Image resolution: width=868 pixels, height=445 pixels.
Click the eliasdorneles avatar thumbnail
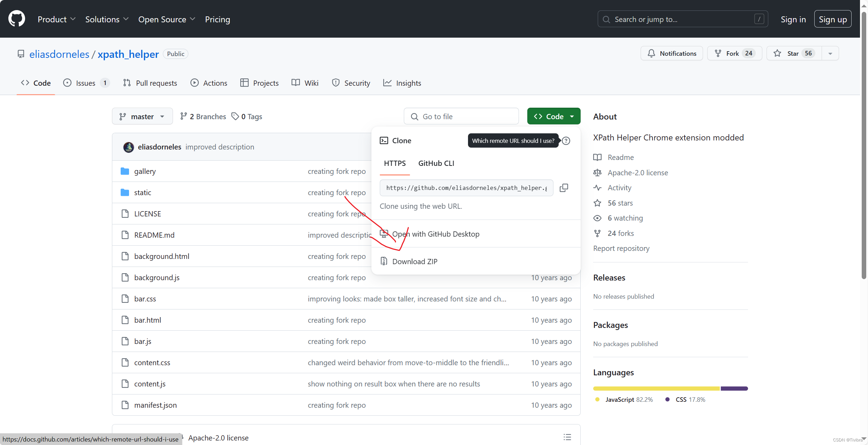click(x=128, y=147)
